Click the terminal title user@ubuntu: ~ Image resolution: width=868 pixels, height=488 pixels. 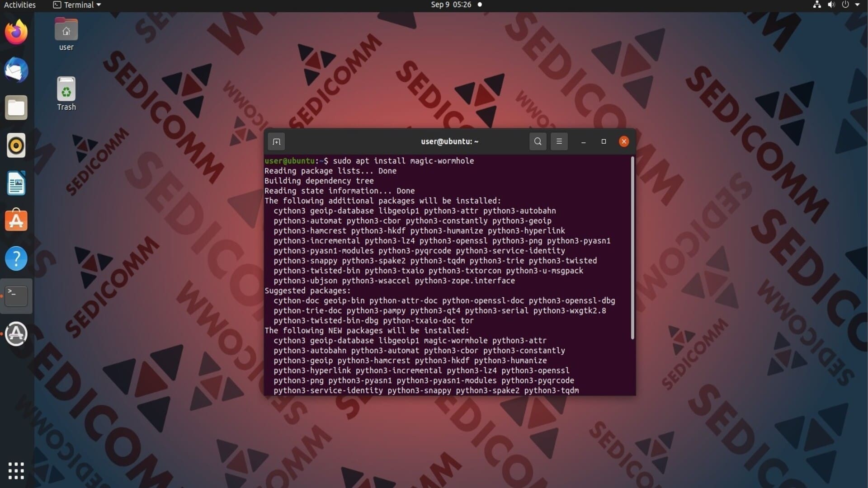(x=450, y=141)
